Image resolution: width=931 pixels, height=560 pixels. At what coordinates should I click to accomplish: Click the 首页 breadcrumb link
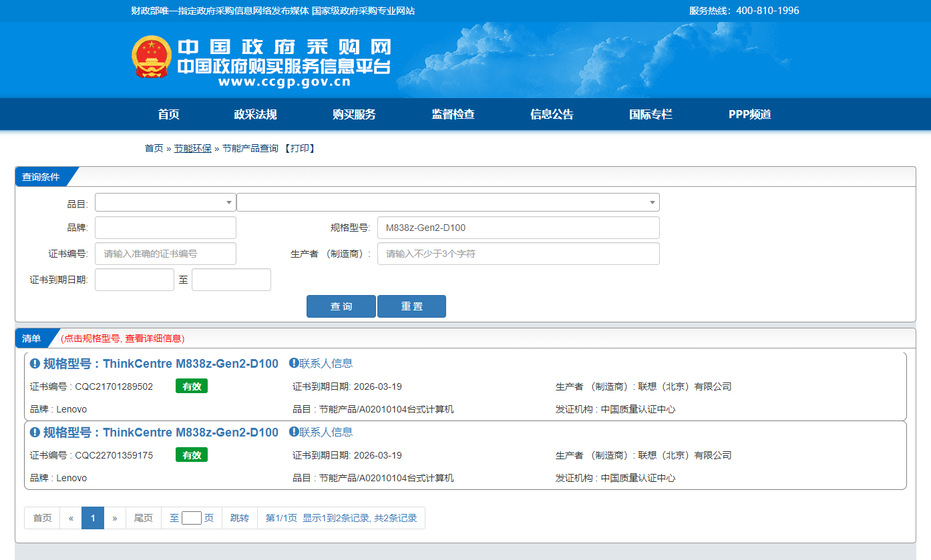[x=154, y=148]
